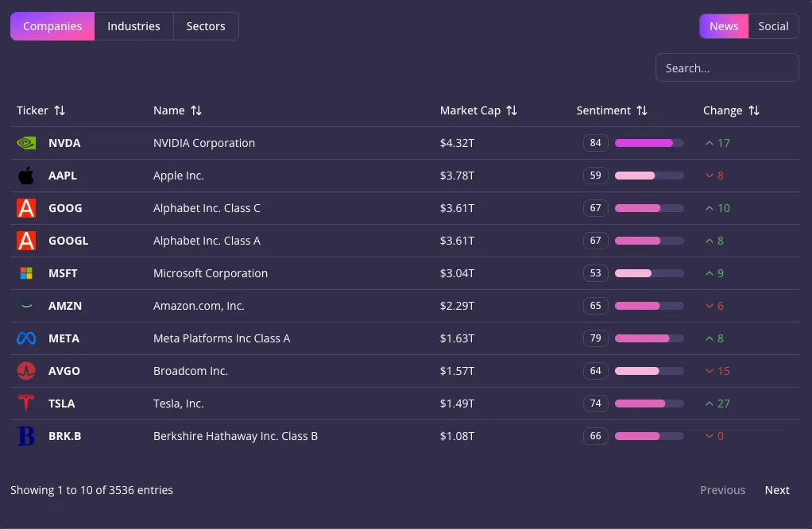812x529 pixels.
Task: Switch to Social sentiment source
Action: coord(773,26)
